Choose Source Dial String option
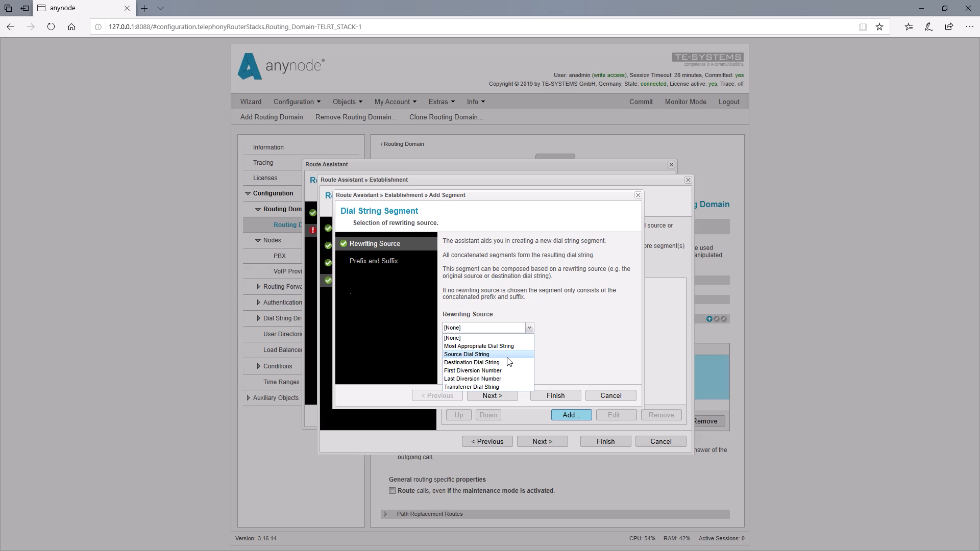The height and width of the screenshot is (551, 980). pos(488,354)
